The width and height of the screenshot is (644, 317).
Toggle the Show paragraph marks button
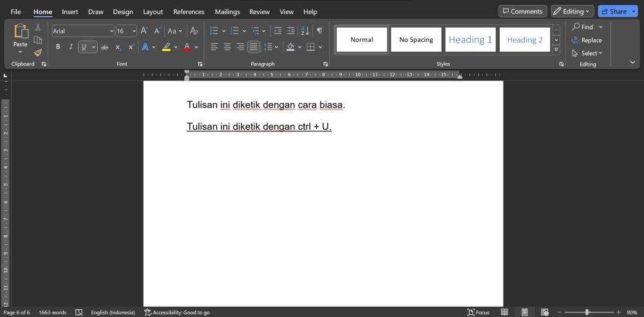coord(319,31)
